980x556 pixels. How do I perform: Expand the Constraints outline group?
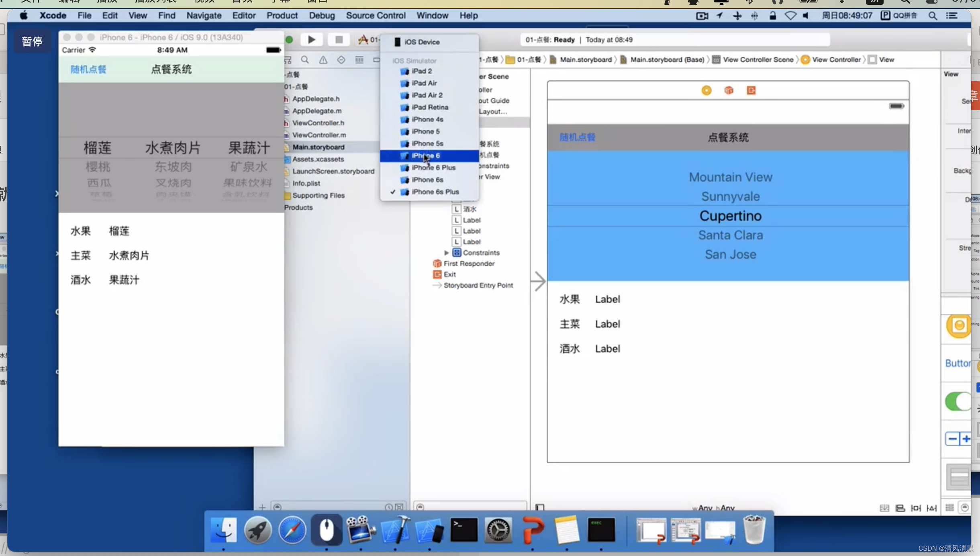(x=446, y=253)
